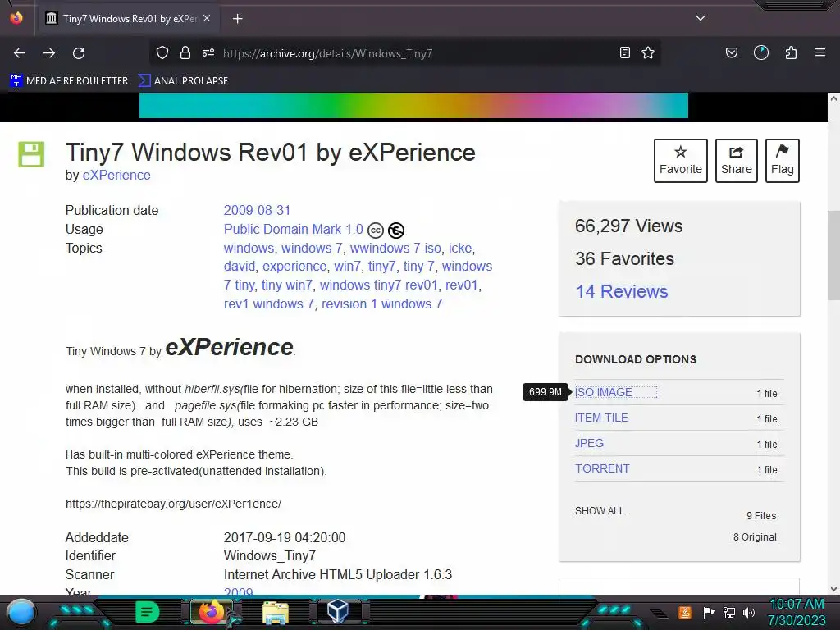Click the Creative Commons CC icon
The height and width of the screenshot is (630, 840).
376,231
